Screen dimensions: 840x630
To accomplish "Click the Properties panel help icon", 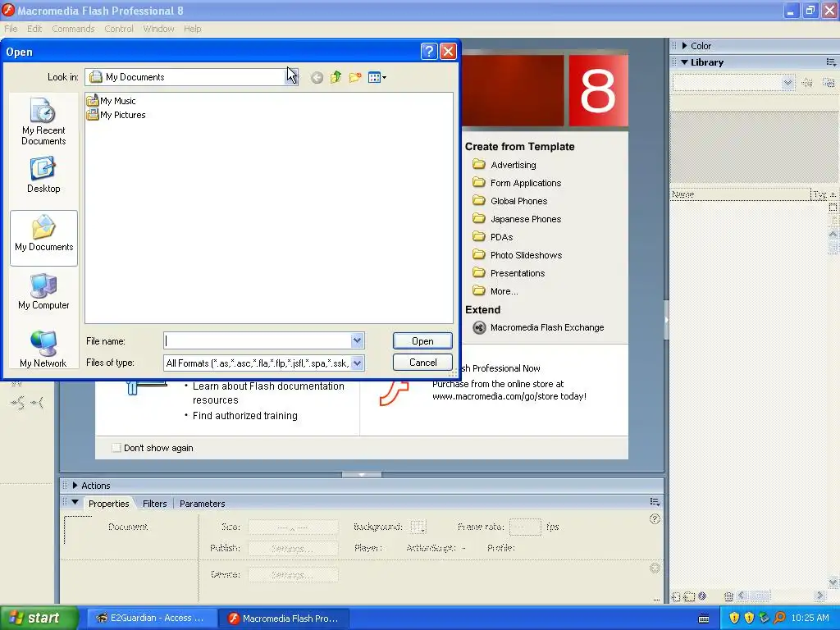I will (x=655, y=519).
